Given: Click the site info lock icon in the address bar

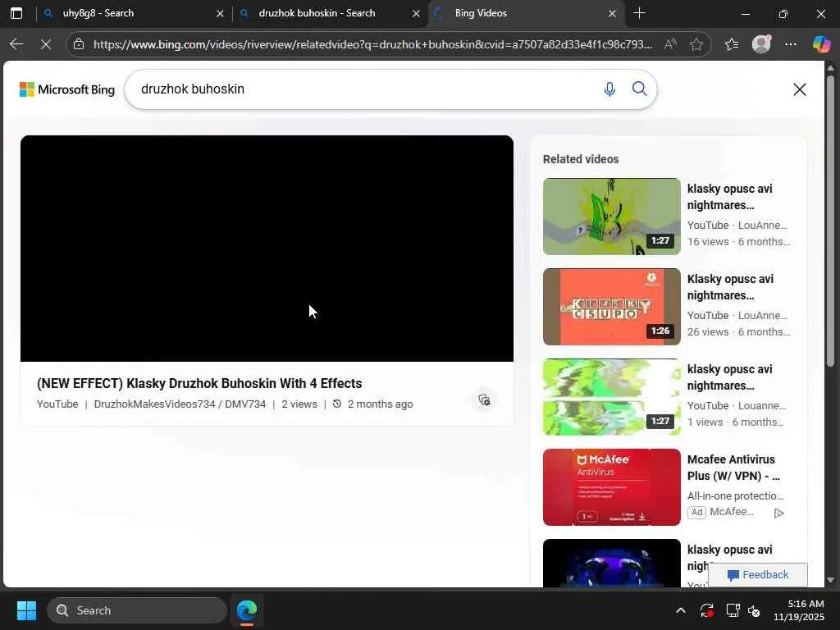Looking at the screenshot, I should 79,44.
